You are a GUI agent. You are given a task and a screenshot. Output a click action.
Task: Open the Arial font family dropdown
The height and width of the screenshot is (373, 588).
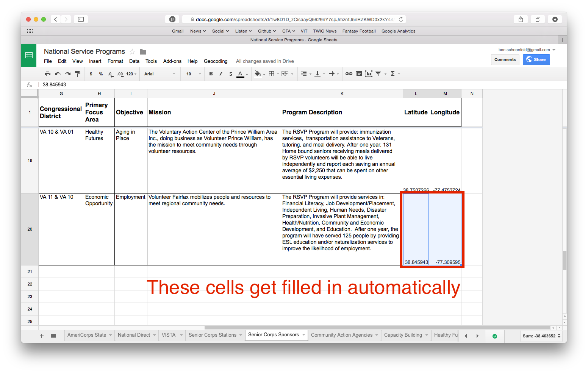(x=160, y=74)
